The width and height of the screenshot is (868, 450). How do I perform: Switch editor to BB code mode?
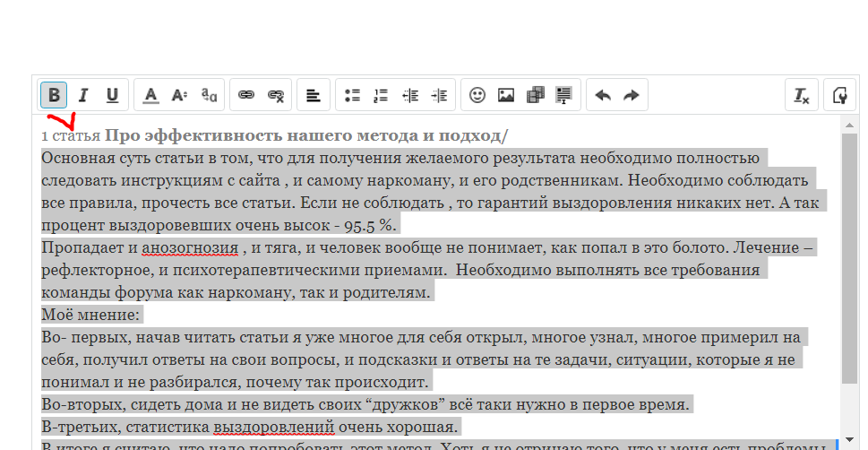click(840, 95)
